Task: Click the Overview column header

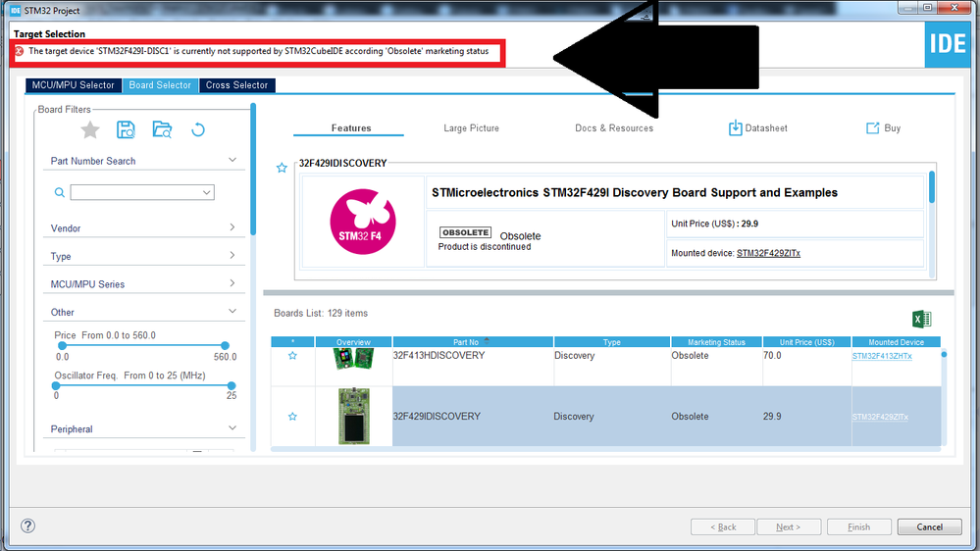Action: (x=354, y=342)
